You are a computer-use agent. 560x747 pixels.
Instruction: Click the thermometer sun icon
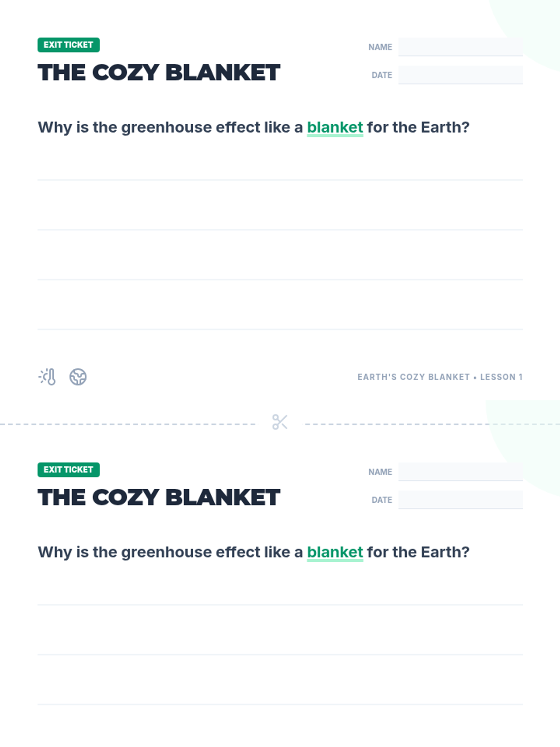point(47,377)
